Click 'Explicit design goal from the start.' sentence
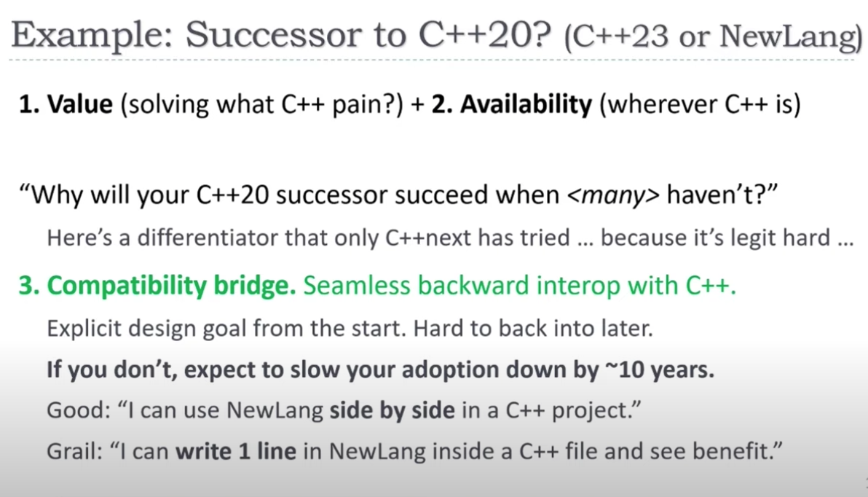 click(227, 329)
